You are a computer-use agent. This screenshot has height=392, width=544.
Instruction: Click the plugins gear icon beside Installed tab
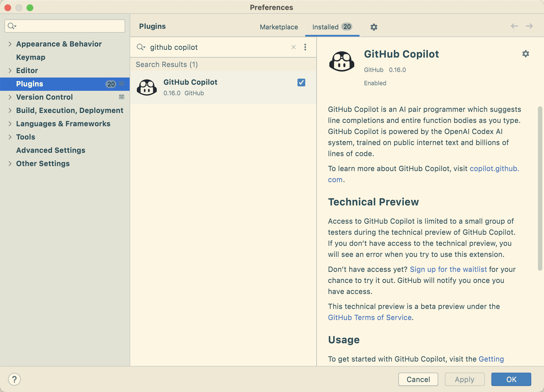(x=374, y=27)
